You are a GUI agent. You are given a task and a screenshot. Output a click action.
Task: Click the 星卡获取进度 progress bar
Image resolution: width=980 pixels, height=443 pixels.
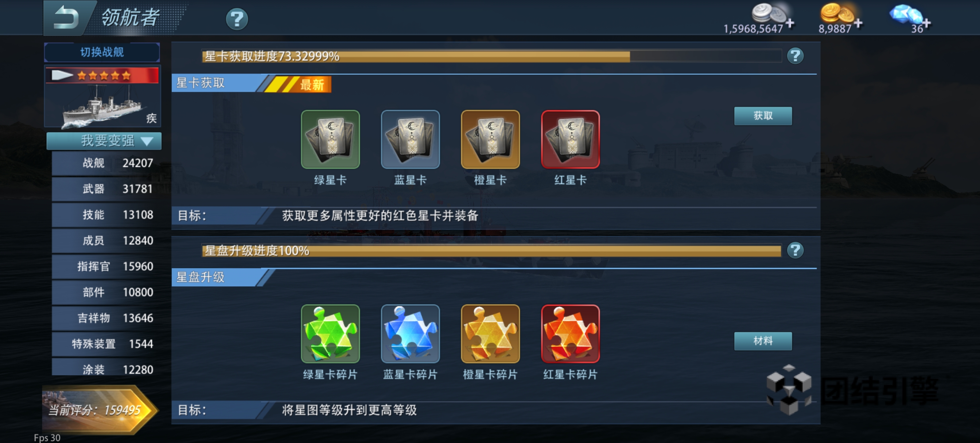[x=491, y=56]
